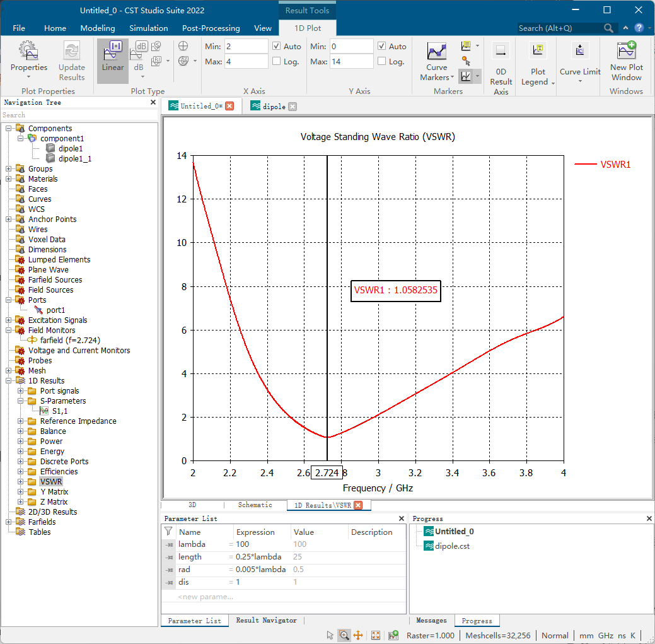The image size is (655, 644).
Task: Toggle X Axis Auto checkbox
Action: (x=276, y=46)
